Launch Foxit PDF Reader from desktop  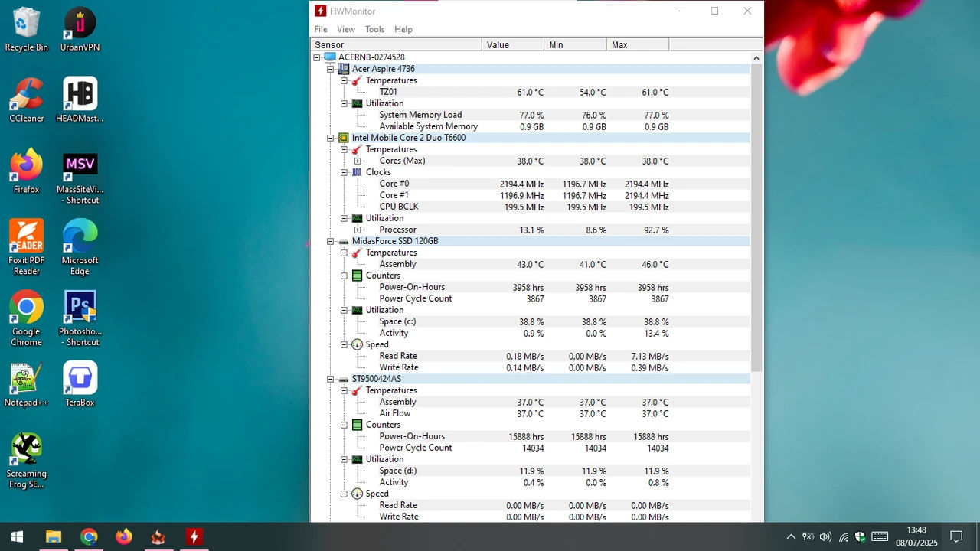[26, 247]
